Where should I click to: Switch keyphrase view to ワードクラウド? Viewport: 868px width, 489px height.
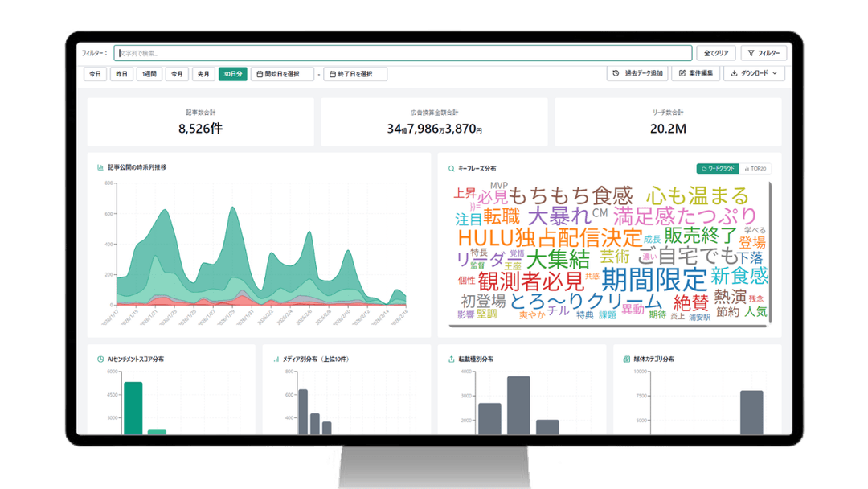pos(717,169)
